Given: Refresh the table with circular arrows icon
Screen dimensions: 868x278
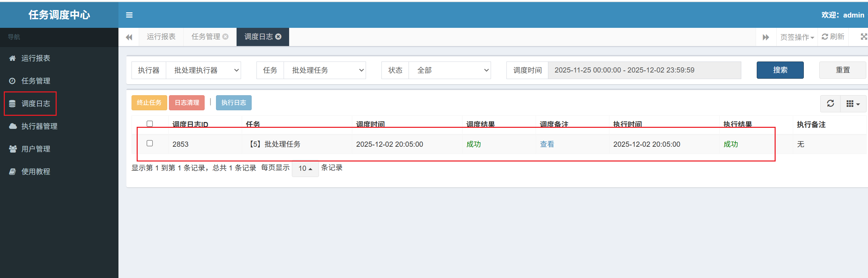Looking at the screenshot, I should point(831,103).
